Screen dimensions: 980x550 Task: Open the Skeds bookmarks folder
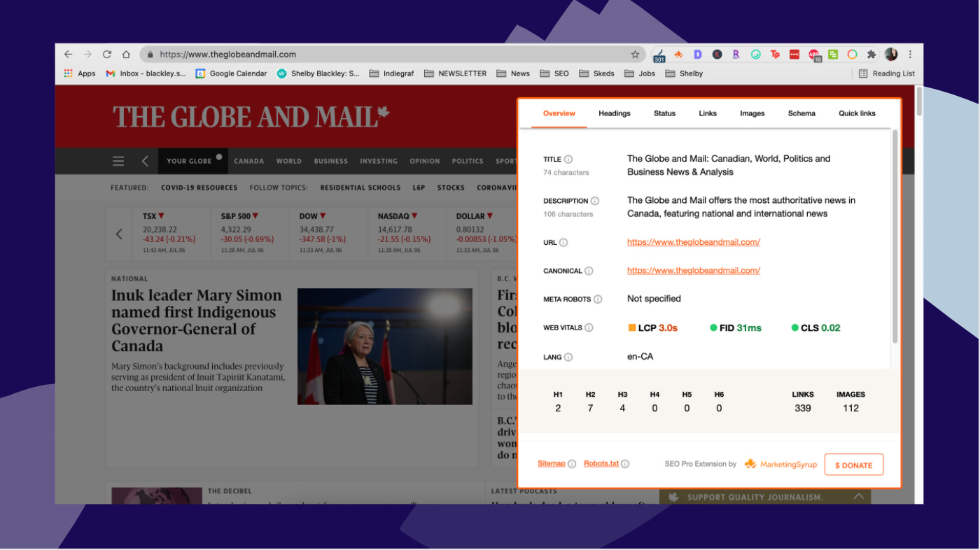(596, 73)
